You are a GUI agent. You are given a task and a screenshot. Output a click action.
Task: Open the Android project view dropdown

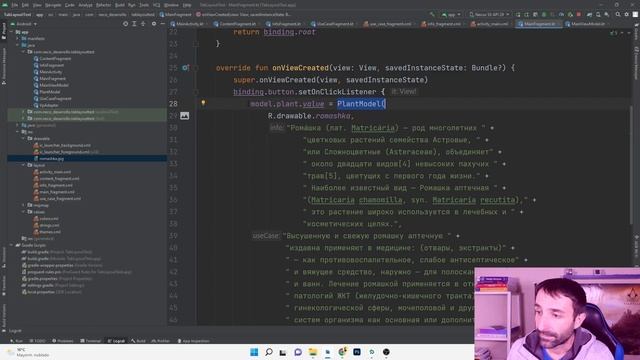pyautogui.click(x=24, y=24)
